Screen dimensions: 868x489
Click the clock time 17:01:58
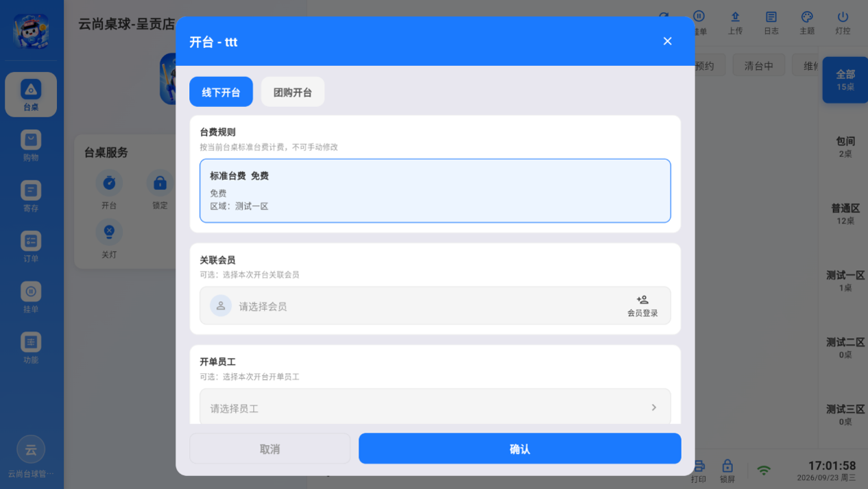(832, 466)
